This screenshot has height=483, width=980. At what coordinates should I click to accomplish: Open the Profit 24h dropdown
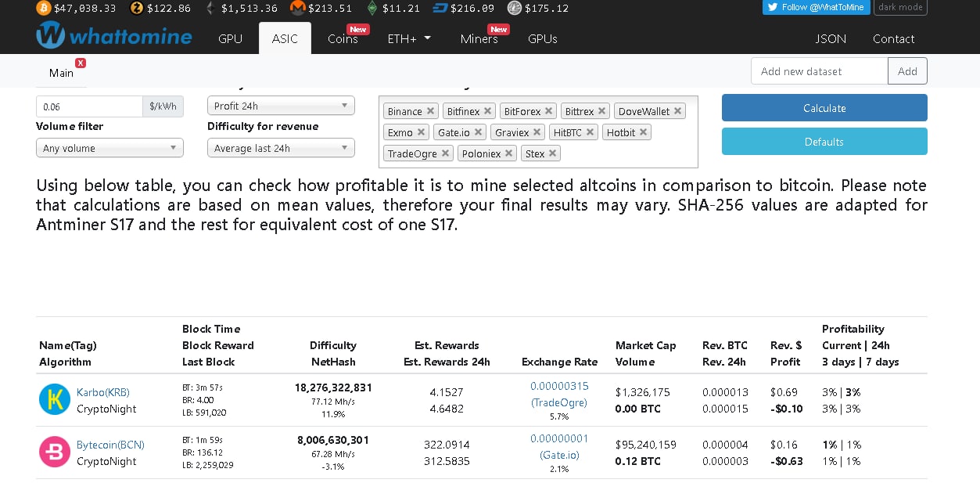281,106
